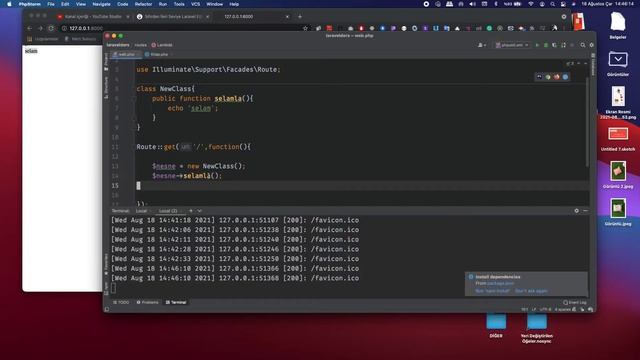Click editor vertical scrollbar
The image size is (640, 360).
[x=587, y=122]
